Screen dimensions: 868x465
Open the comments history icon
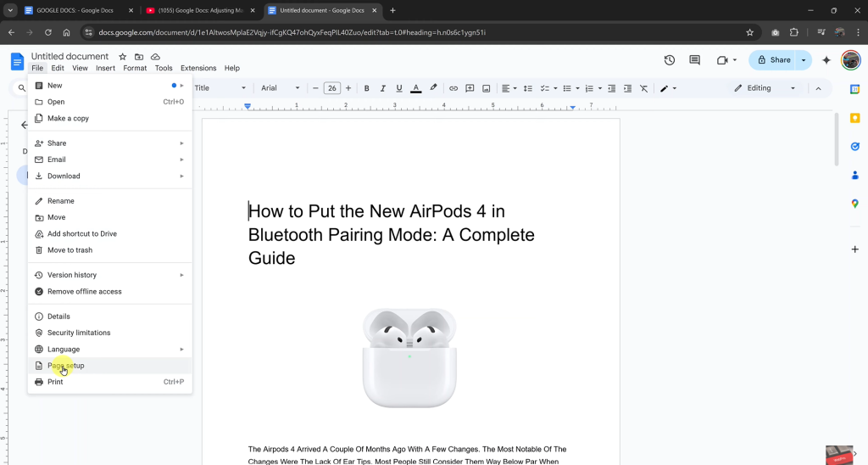click(x=695, y=60)
